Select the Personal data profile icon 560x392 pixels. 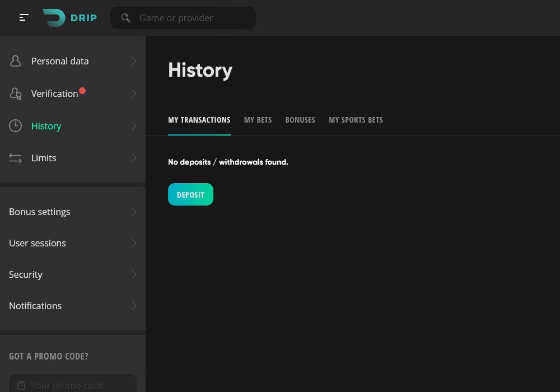pyautogui.click(x=15, y=61)
